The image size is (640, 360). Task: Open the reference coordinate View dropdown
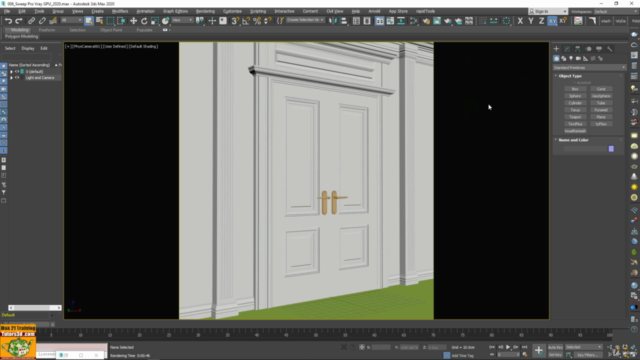(182, 20)
